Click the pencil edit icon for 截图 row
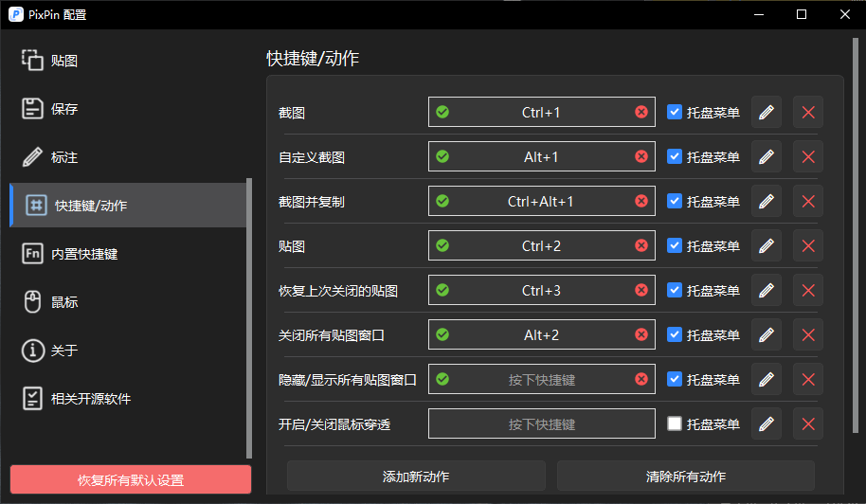Screen dimensions: 866x504 tap(767, 112)
